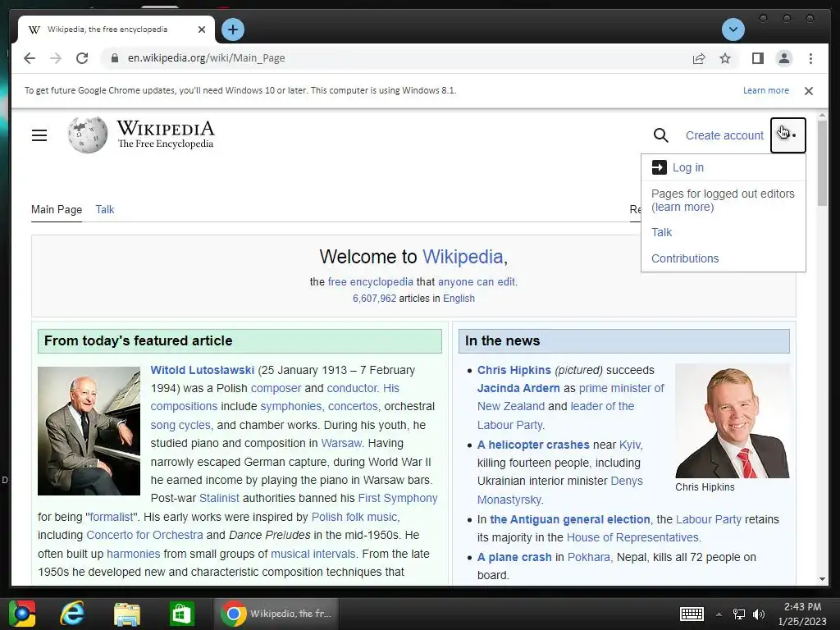The image size is (840, 630).
Task: Click the Antiguan general election link
Action: point(569,519)
